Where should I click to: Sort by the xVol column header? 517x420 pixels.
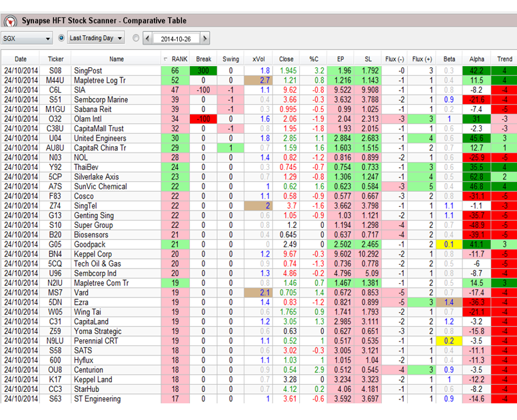pos(258,59)
